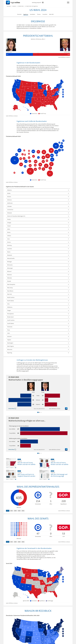76x644 pixels.
Task: Click share icon on Wahlentscheidung chart
Action: pos(66,449)
